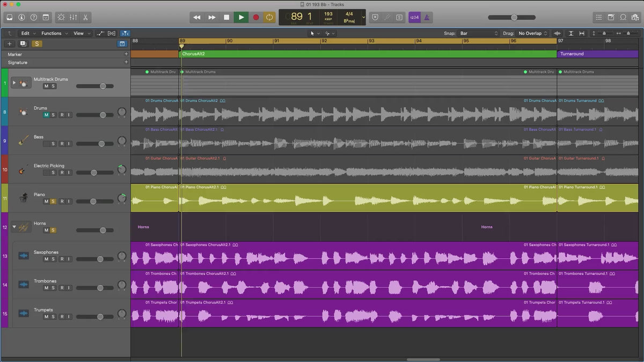This screenshot has height=362, width=644.
Task: Click the add new track plus button
Action: pos(10,44)
